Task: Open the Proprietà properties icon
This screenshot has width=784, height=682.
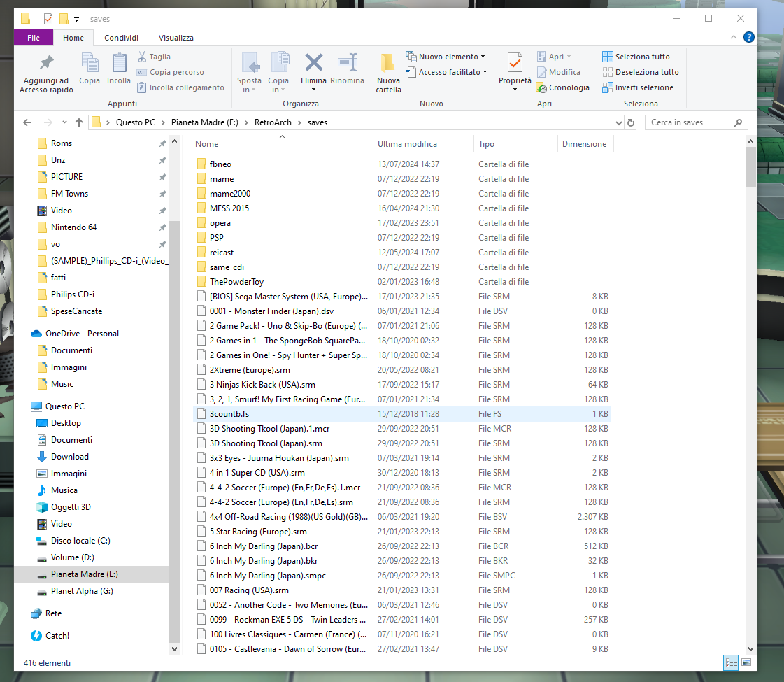Action: (x=515, y=63)
